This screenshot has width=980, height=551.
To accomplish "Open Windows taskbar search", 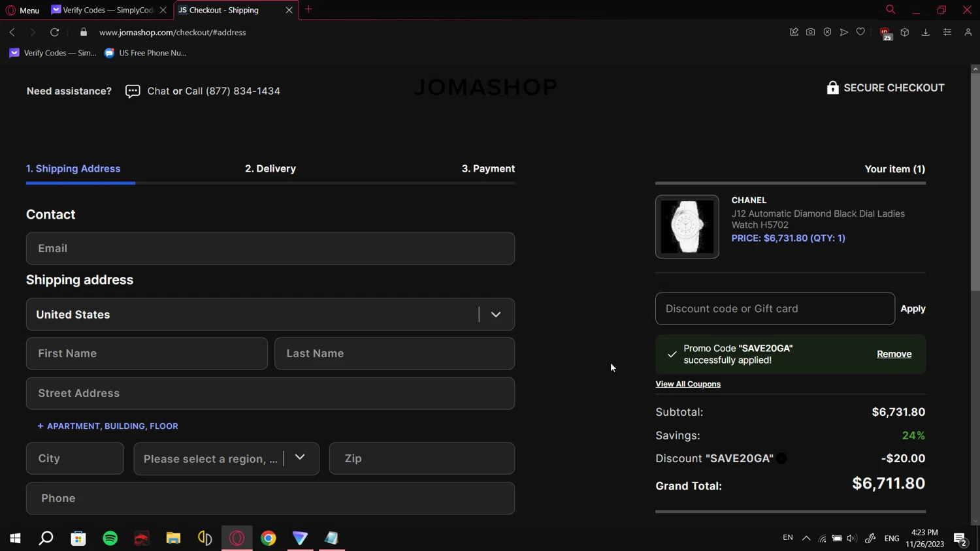I will [x=46, y=538].
